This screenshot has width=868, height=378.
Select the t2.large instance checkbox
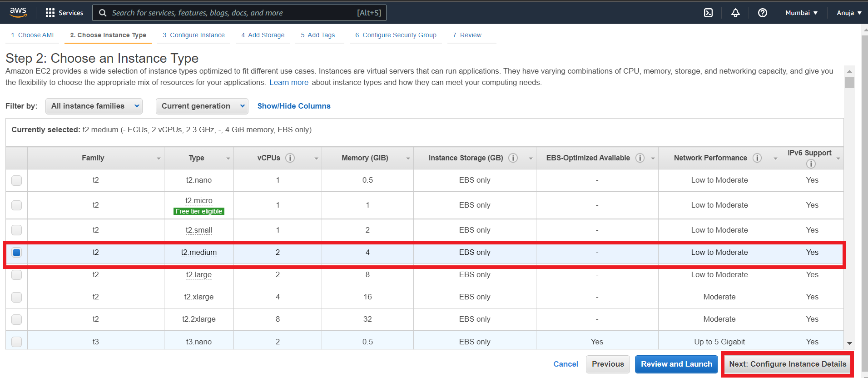(16, 274)
